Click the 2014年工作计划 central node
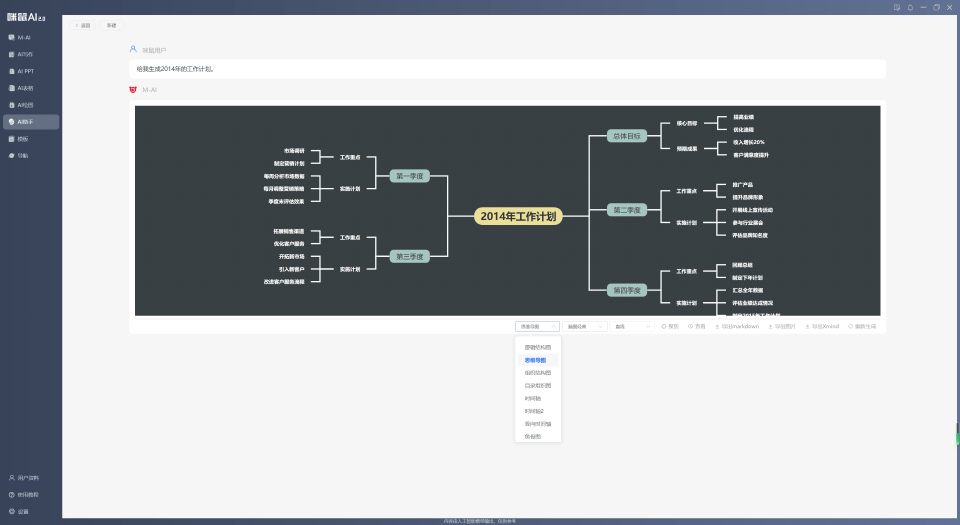Screen dimensions: 960x525 [518, 216]
